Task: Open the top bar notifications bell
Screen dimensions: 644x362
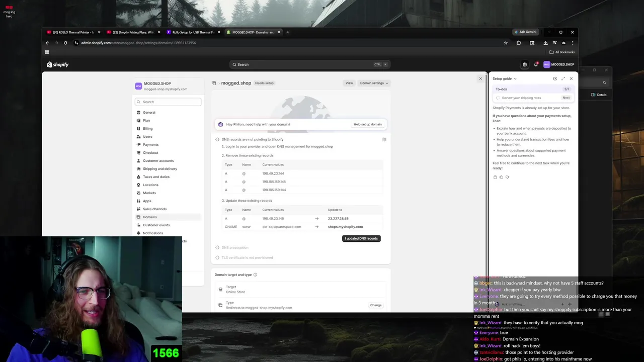Action: click(x=536, y=64)
